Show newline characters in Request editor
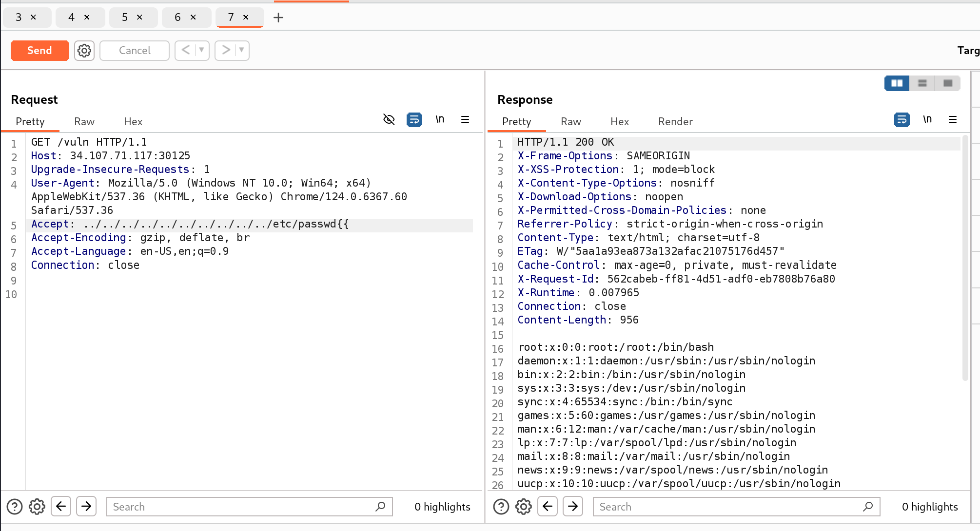This screenshot has width=980, height=531. (440, 119)
